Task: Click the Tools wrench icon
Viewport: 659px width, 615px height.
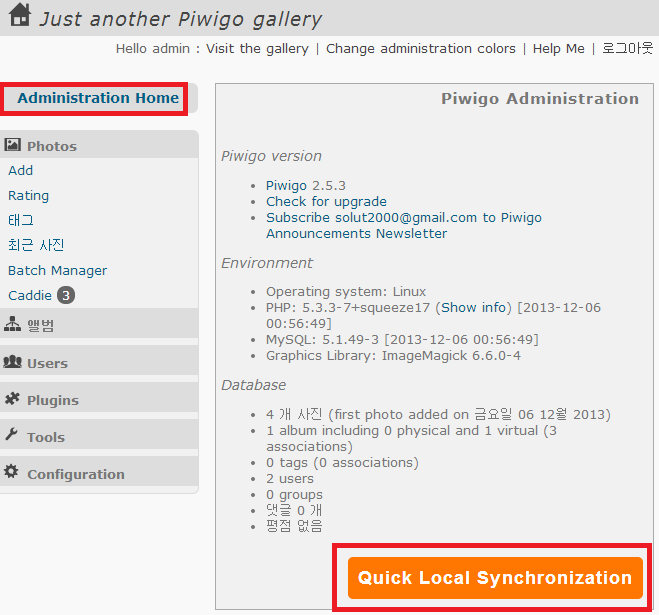Action: pyautogui.click(x=13, y=436)
